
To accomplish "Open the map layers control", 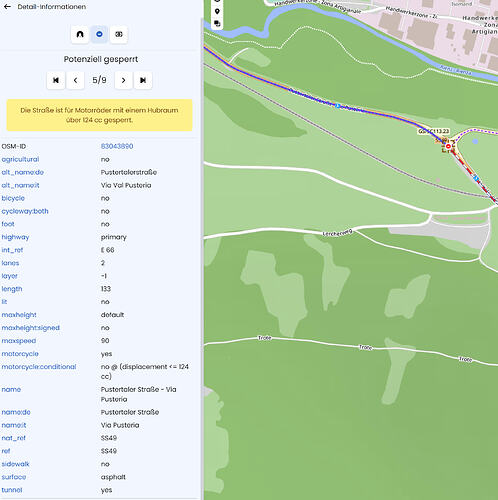I will click(217, 23).
